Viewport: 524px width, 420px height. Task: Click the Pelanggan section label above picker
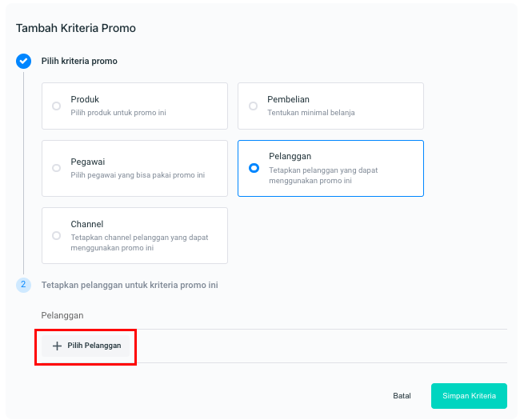coord(62,315)
